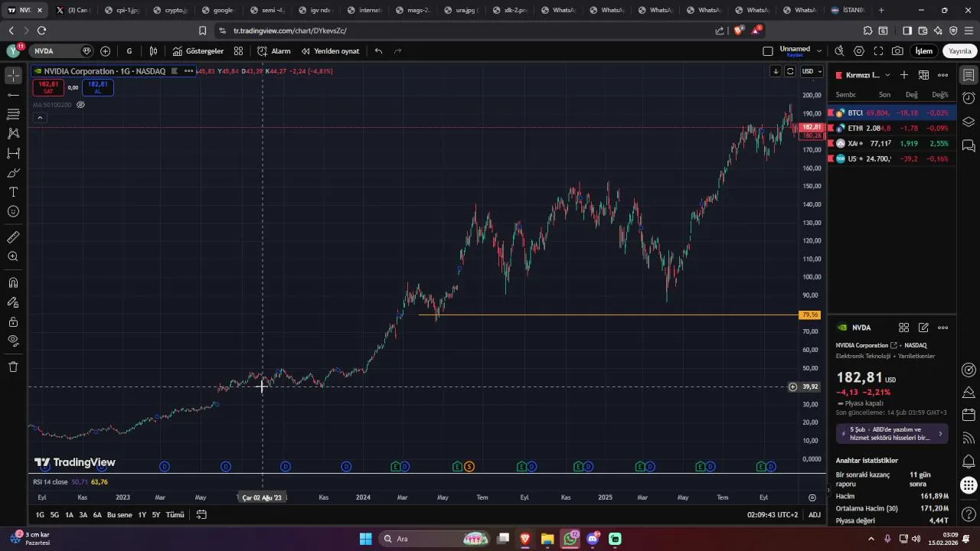Click the İşlem trade button
The image size is (980, 551).
pos(924,51)
